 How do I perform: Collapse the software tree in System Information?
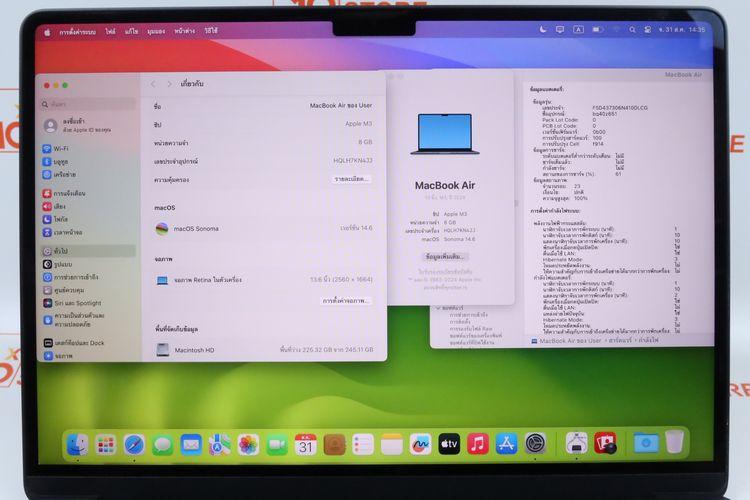[x=439, y=308]
